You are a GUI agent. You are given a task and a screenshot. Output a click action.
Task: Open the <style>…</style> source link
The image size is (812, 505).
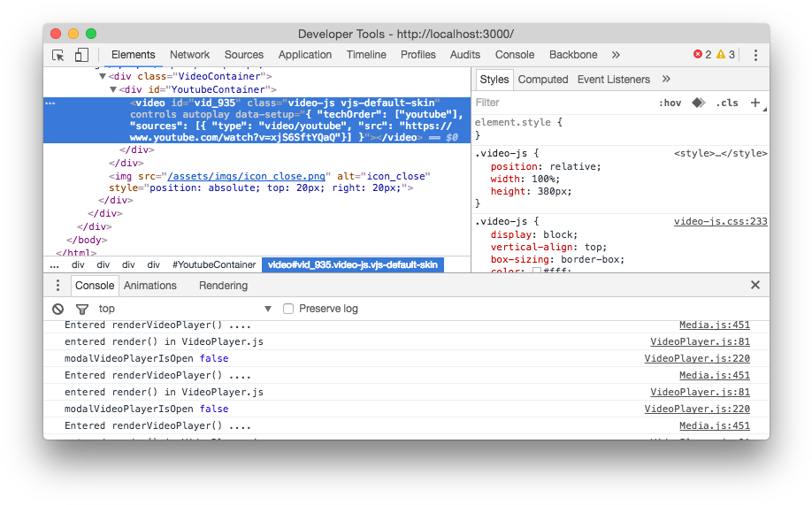pyautogui.click(x=720, y=153)
